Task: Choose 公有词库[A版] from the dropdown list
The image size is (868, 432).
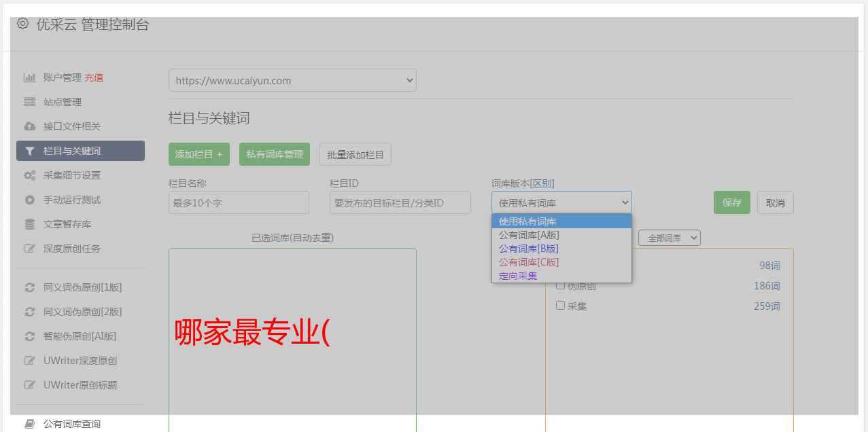Action: [x=561, y=235]
